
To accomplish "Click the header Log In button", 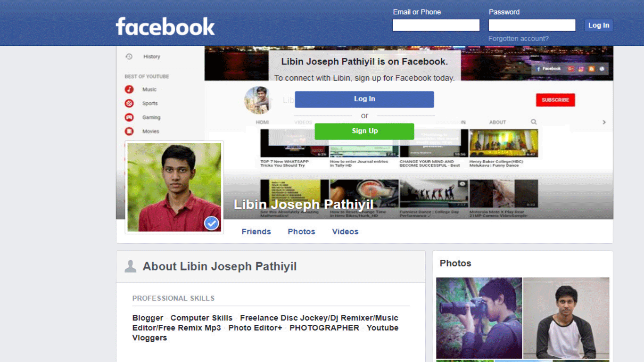I will [x=599, y=25].
